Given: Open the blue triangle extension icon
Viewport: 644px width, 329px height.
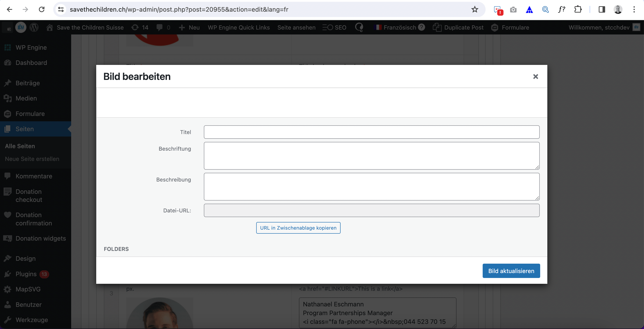Looking at the screenshot, I should click(529, 10).
